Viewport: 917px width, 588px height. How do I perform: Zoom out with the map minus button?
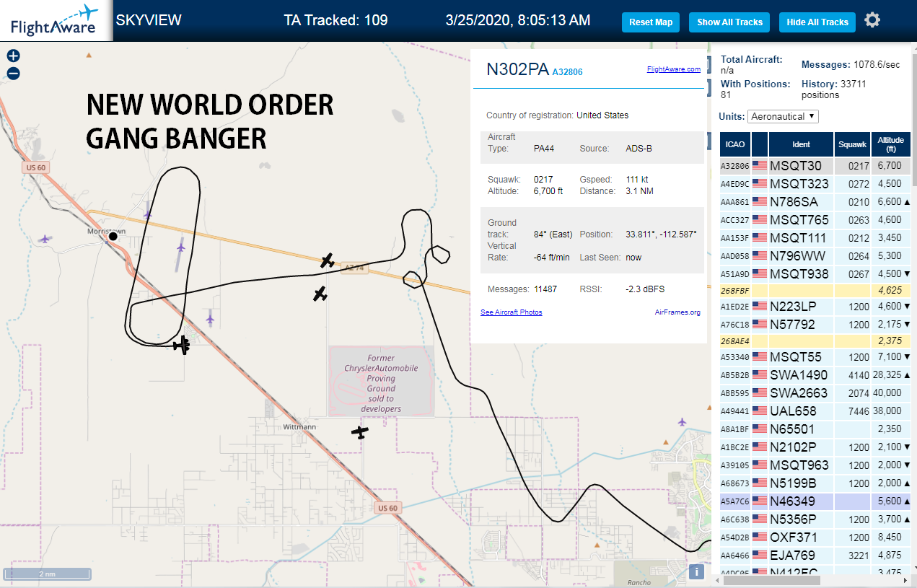[x=13, y=73]
